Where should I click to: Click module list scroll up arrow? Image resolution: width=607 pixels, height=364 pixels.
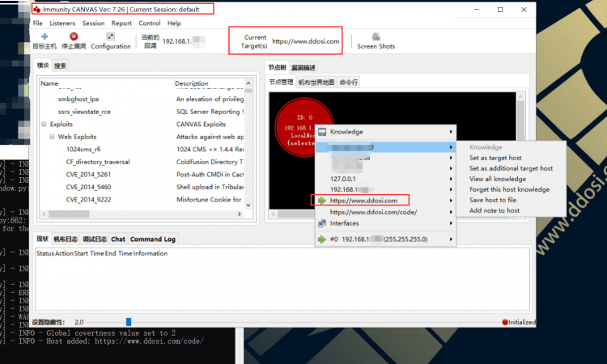(248, 83)
